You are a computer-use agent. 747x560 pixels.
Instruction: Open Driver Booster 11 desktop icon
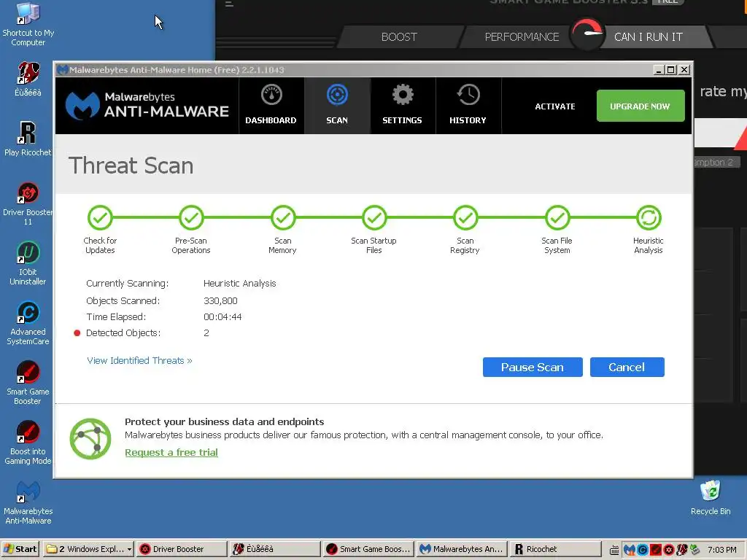[x=28, y=204]
